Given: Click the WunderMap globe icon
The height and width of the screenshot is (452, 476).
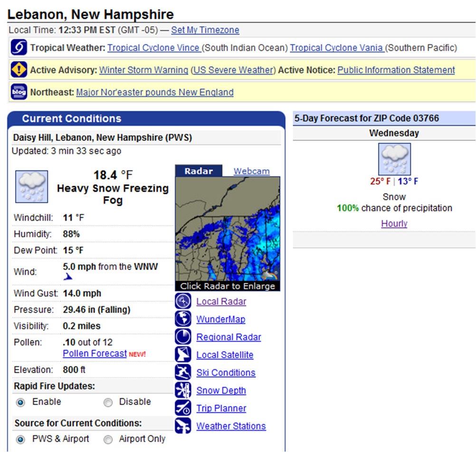Looking at the screenshot, I should coord(183,319).
